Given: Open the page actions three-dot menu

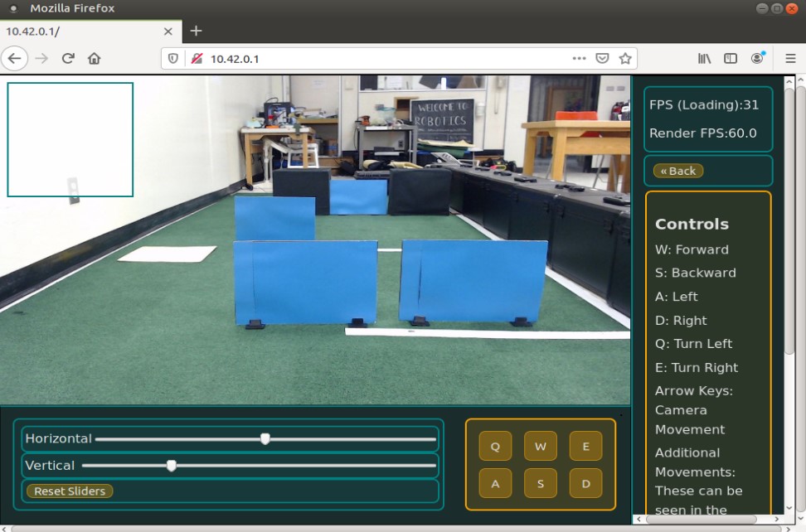Looking at the screenshot, I should coord(579,59).
